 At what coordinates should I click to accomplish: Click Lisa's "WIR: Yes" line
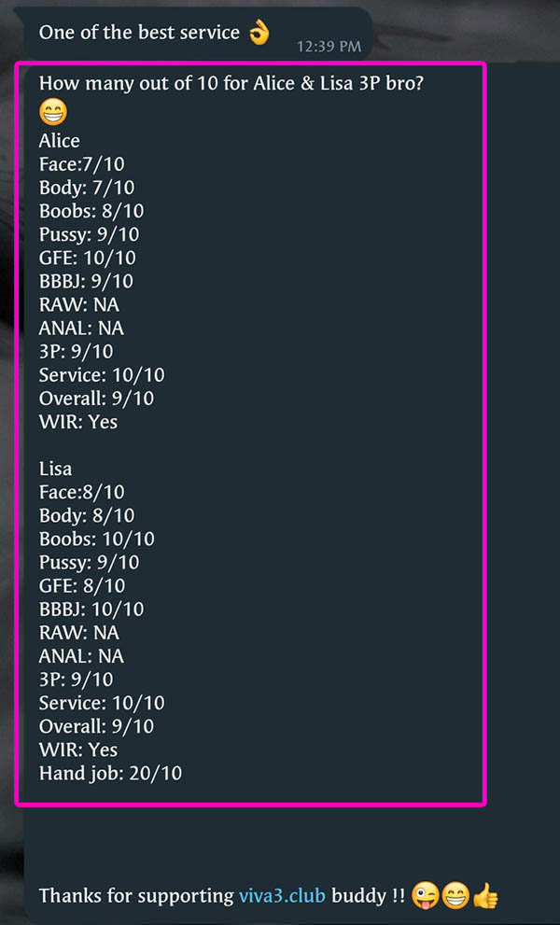(x=78, y=750)
